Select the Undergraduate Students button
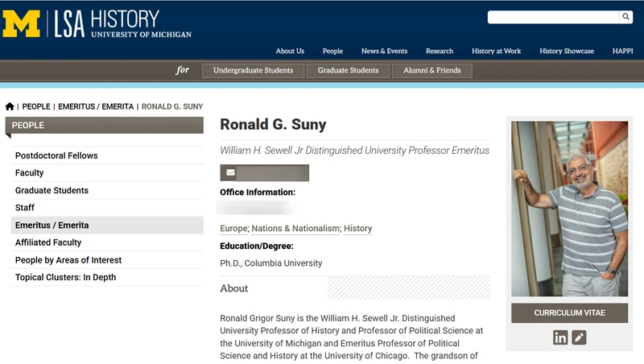 tap(253, 70)
